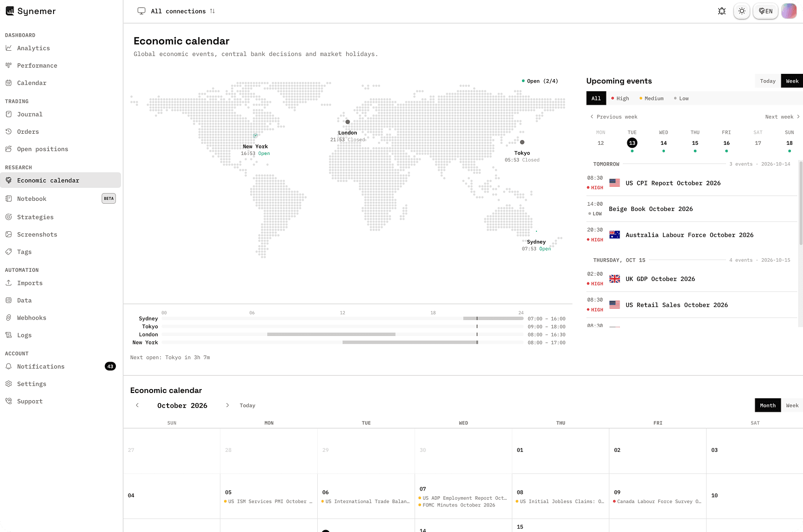Go to Next week
This screenshot has width=803, height=532.
782,116
